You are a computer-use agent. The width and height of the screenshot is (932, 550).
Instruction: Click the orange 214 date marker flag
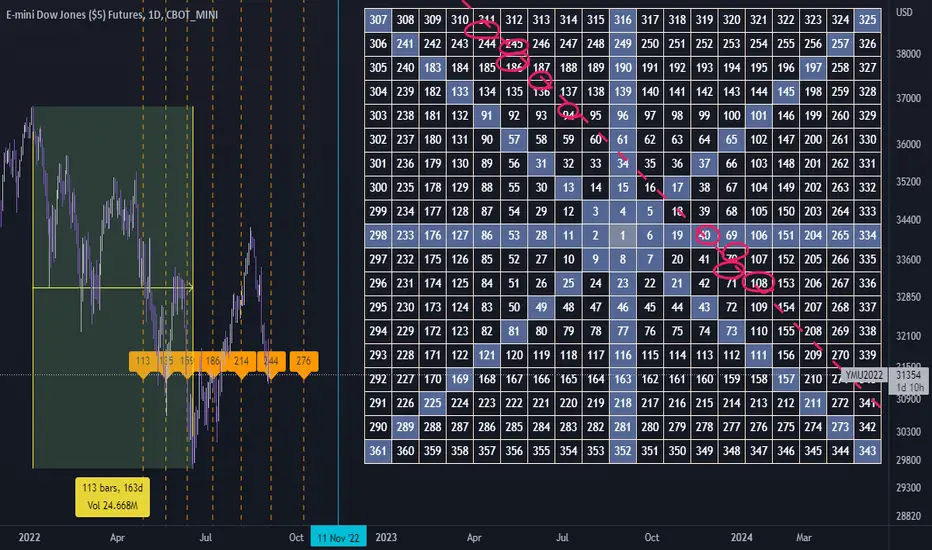[241, 361]
